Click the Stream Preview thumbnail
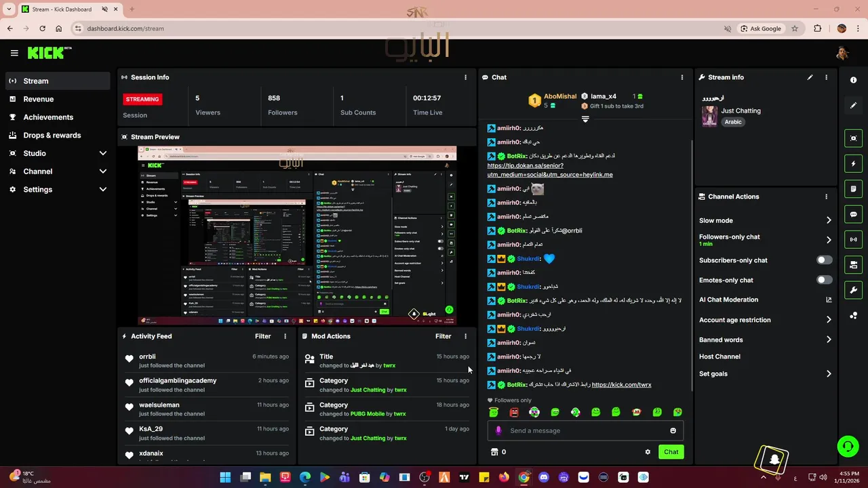 297,235
